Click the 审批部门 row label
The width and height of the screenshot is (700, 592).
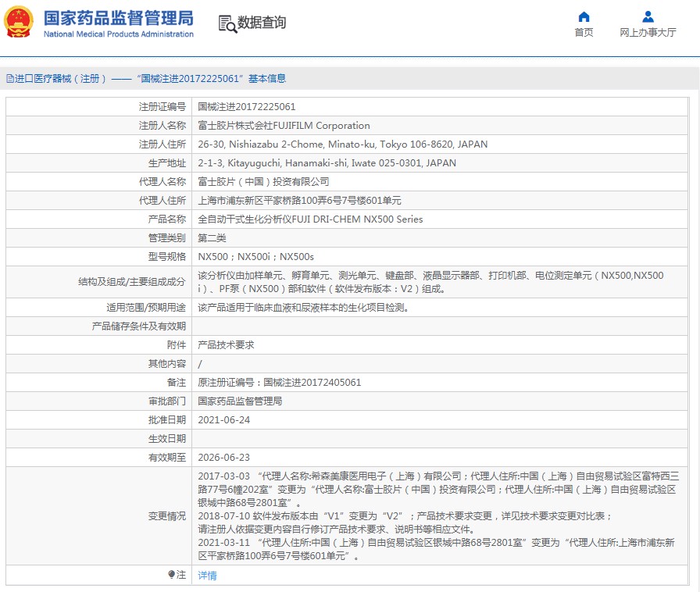[167, 401]
